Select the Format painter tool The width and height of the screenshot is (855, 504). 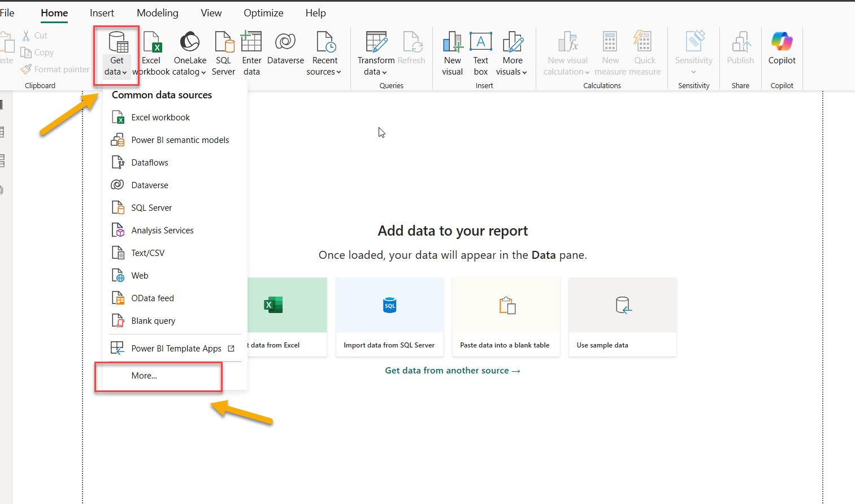(55, 69)
